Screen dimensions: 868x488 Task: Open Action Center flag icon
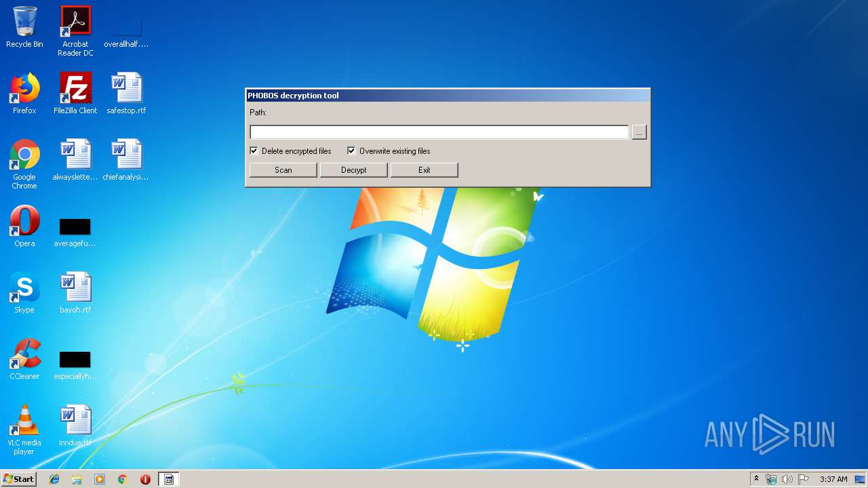click(x=804, y=479)
